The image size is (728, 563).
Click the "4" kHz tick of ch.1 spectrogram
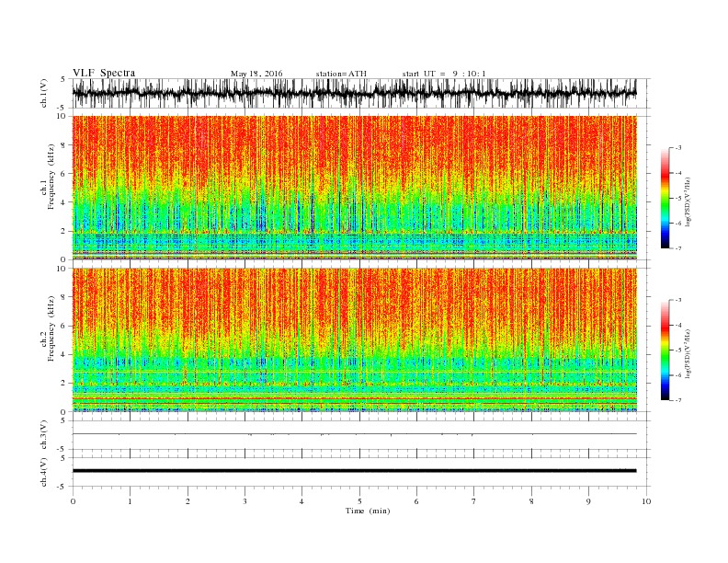(x=64, y=202)
